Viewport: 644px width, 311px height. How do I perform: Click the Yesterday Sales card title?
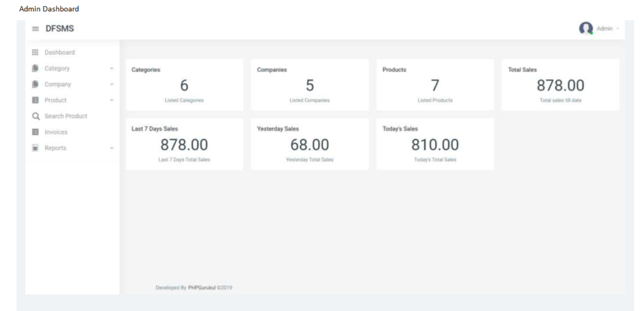(x=278, y=129)
